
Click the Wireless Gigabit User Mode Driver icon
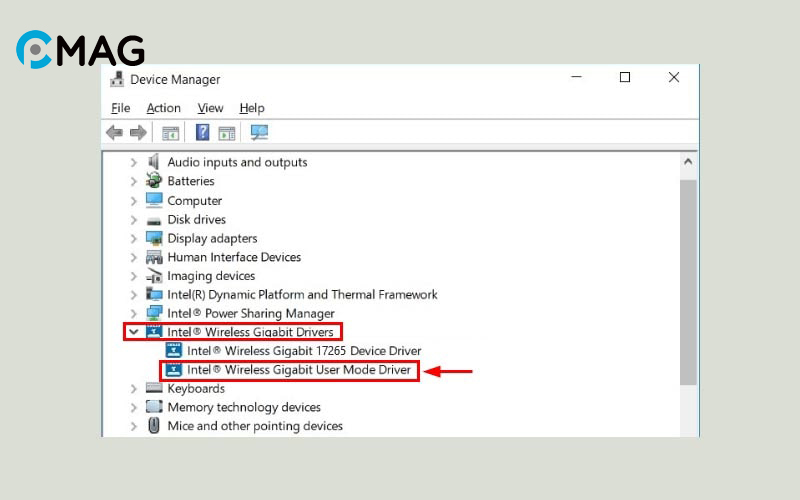(174, 369)
